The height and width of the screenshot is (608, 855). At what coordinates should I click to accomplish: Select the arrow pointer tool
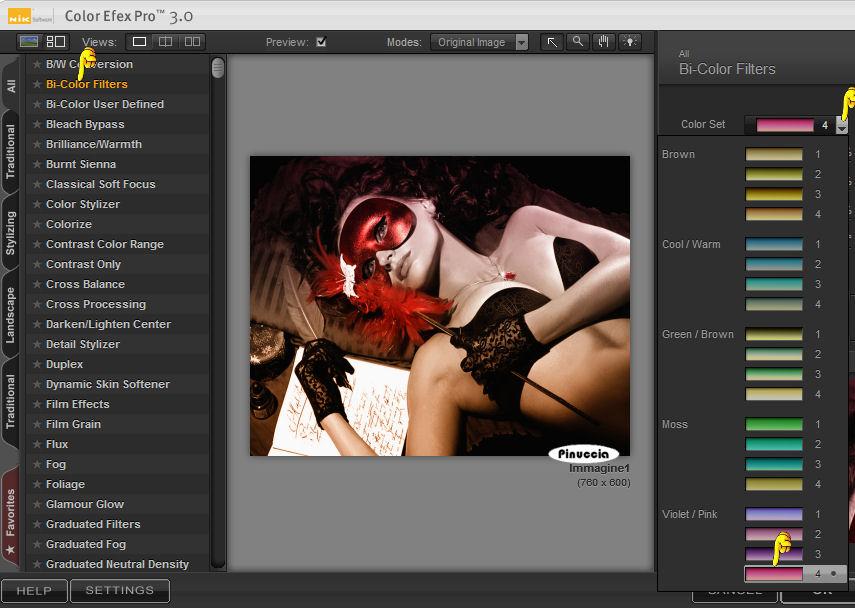(x=552, y=42)
